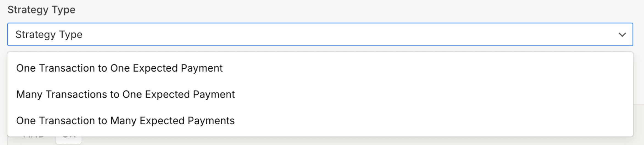The width and height of the screenshot is (644, 145).
Task: Choose the middle option in the list
Action: coord(125,94)
